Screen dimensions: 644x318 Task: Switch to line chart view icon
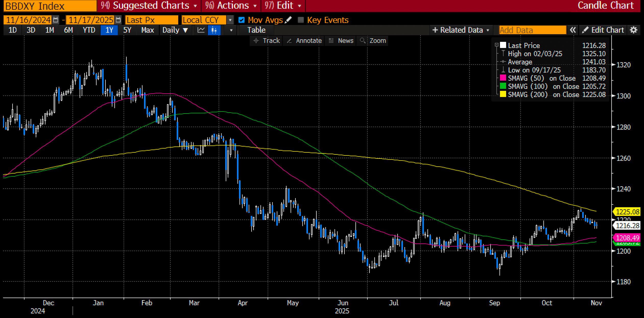pos(201,30)
